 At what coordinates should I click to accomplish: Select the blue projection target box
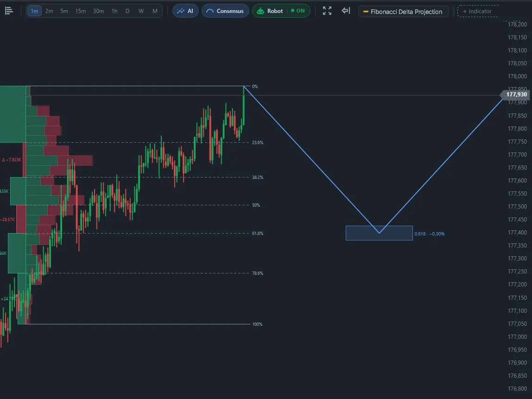click(379, 233)
